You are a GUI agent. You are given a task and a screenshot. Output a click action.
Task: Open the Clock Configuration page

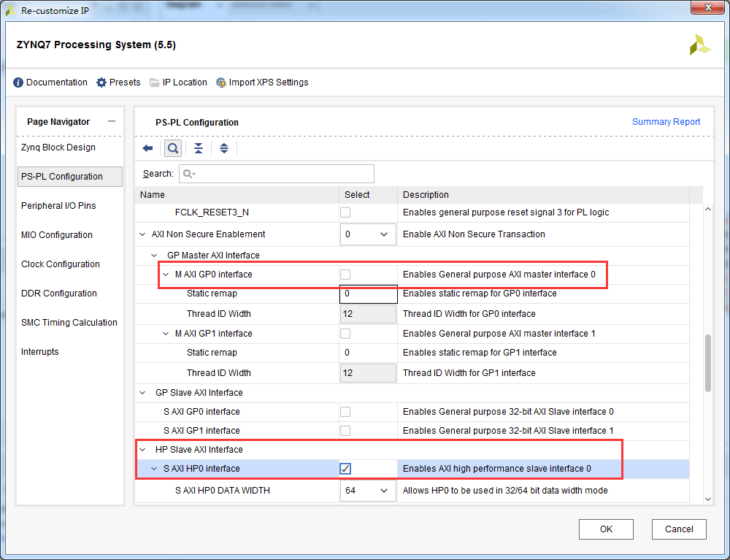(x=61, y=264)
